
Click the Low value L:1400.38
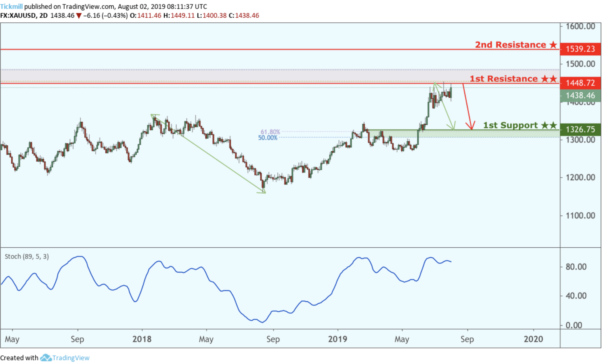click(x=212, y=16)
